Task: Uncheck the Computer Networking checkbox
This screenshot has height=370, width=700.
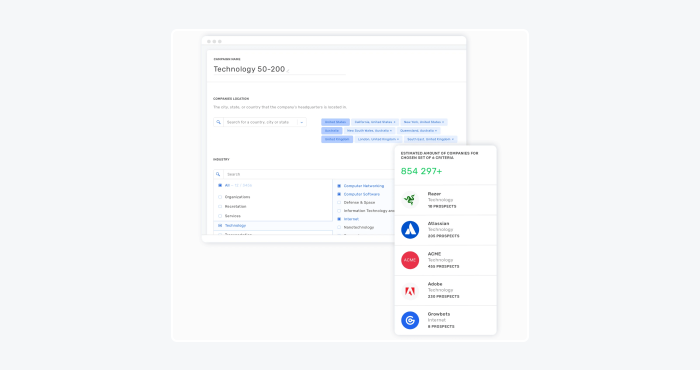Action: [339, 186]
